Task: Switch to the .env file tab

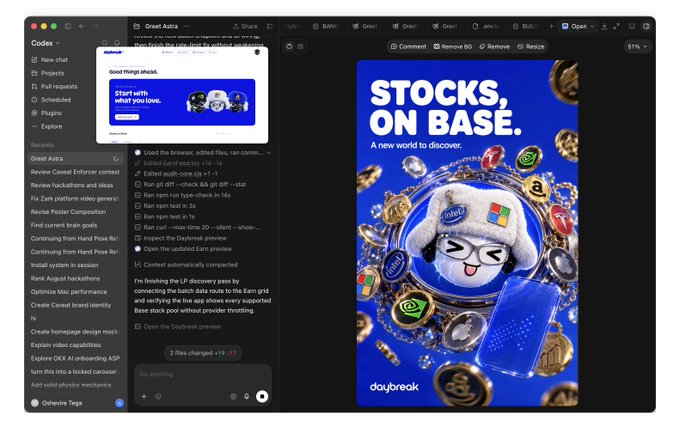Action: 486,26
